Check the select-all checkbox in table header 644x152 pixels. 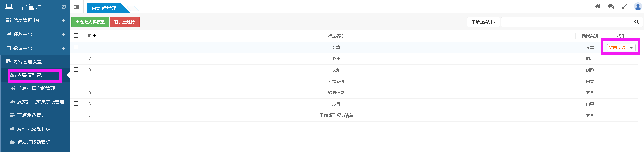point(76,36)
